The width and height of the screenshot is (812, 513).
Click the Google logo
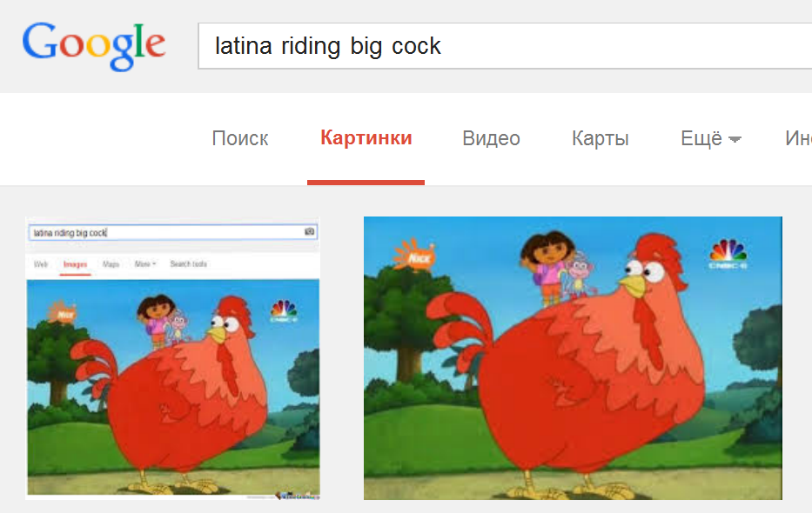click(x=94, y=47)
